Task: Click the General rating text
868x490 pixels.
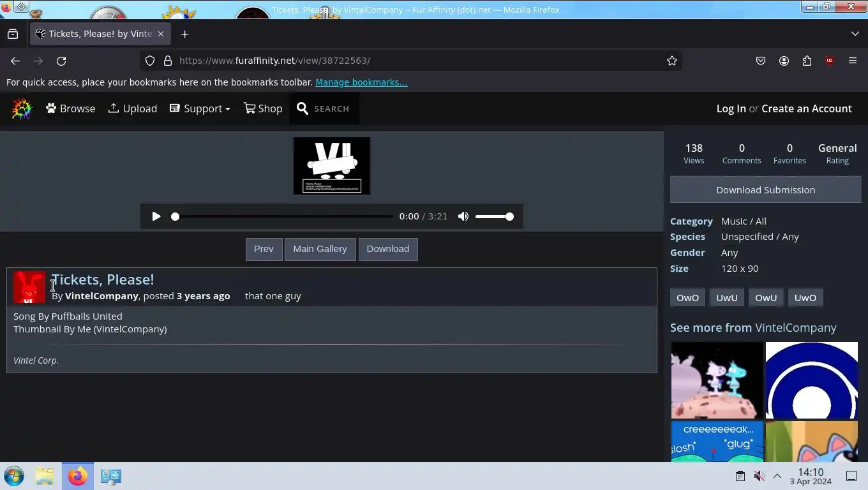Action: pyautogui.click(x=837, y=148)
